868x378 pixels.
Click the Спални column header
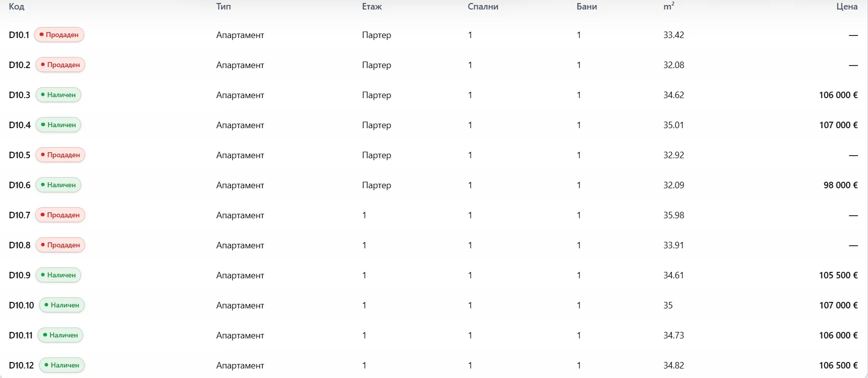coord(483,7)
